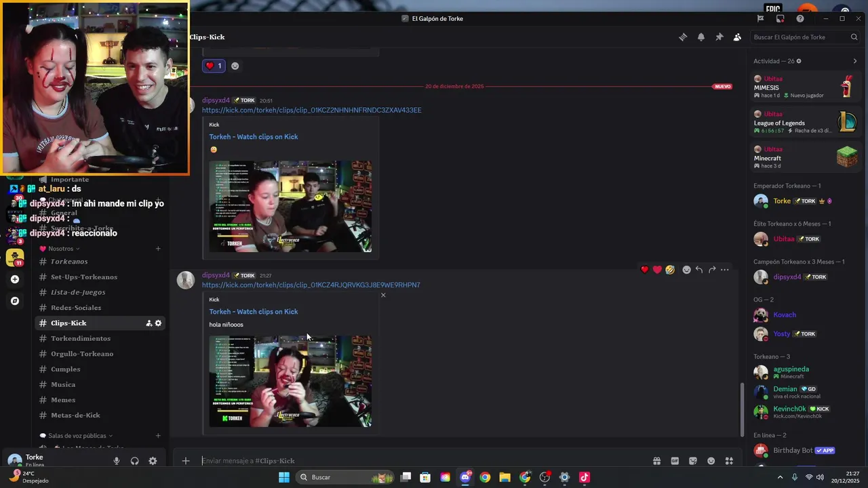Viewport: 868px width, 488px height.
Task: Toggle deafen headphones in user panel
Action: click(135, 461)
